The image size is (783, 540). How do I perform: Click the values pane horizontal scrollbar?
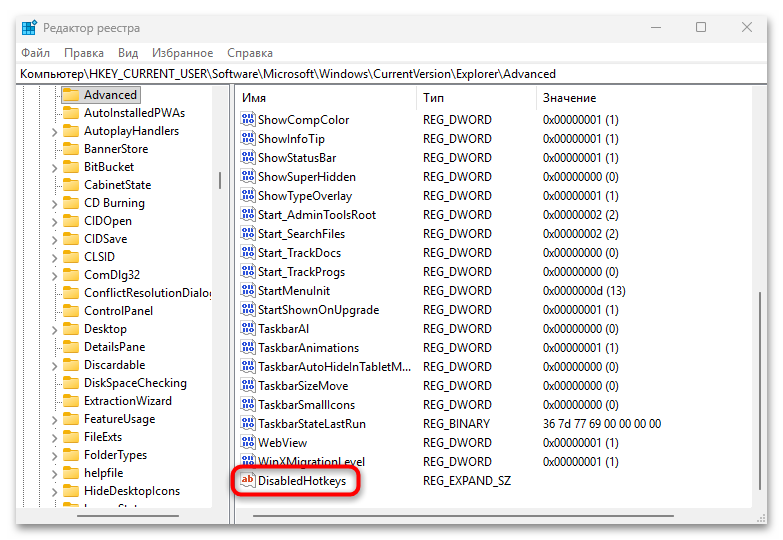(463, 516)
